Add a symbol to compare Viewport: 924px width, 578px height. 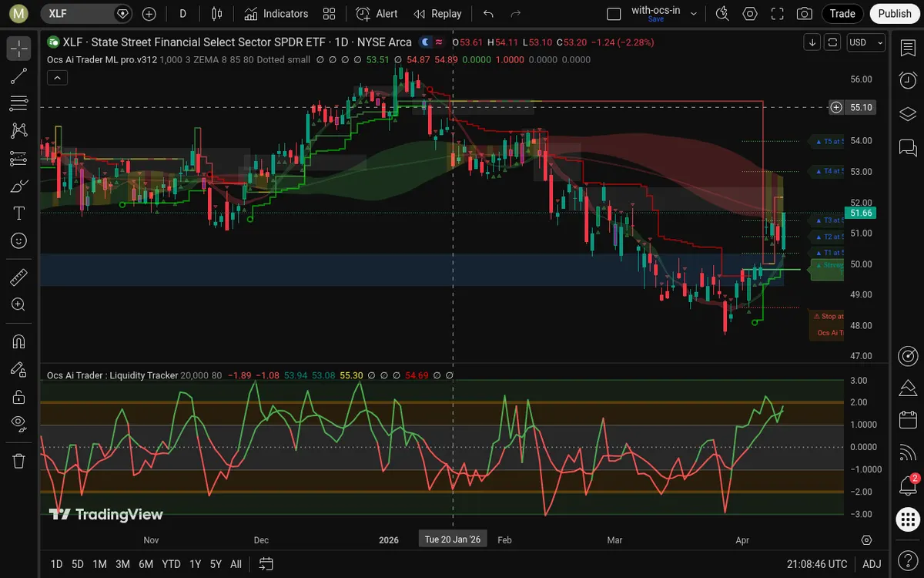pyautogui.click(x=149, y=14)
